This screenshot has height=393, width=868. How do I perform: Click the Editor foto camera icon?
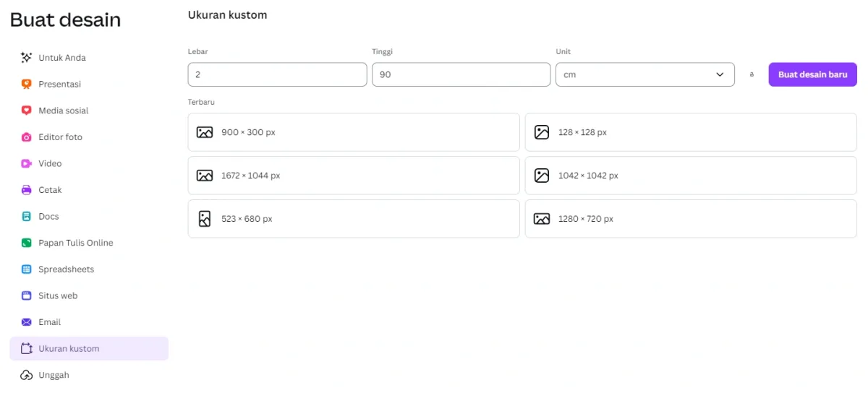coord(26,137)
